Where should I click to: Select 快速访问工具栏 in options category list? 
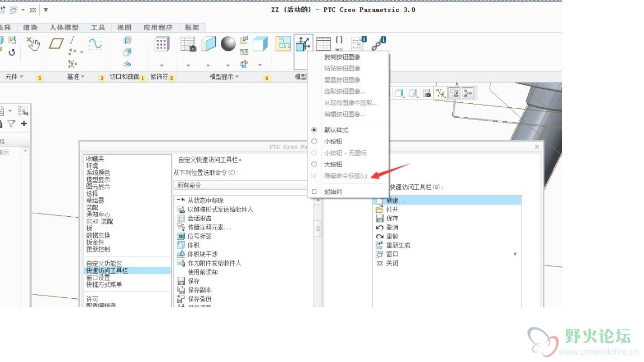click(127, 270)
